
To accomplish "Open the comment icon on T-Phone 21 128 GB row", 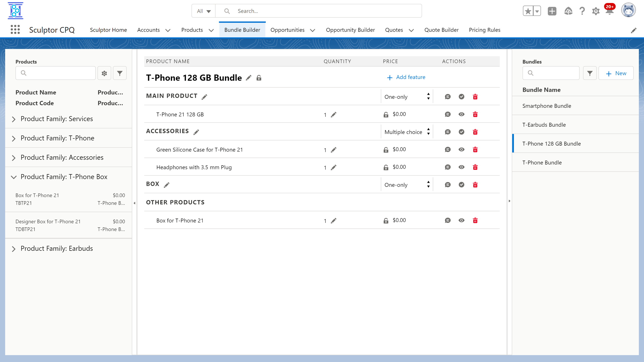I will click(448, 114).
